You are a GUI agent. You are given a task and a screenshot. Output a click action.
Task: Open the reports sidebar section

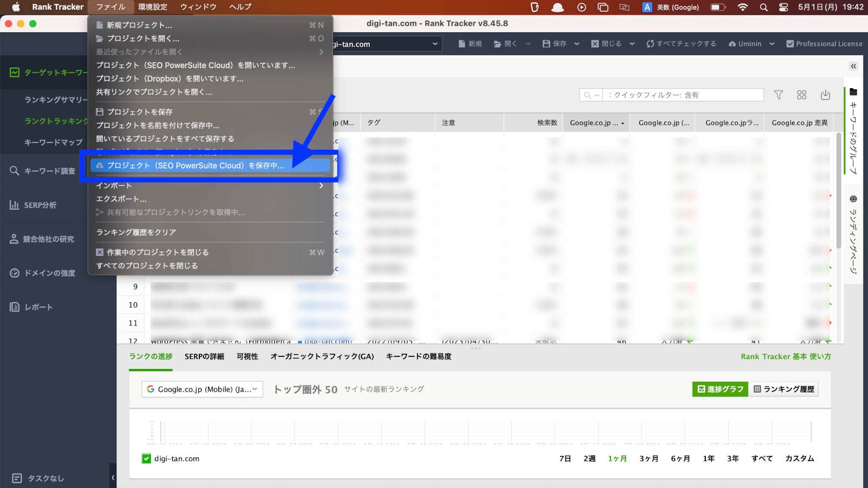click(x=31, y=307)
